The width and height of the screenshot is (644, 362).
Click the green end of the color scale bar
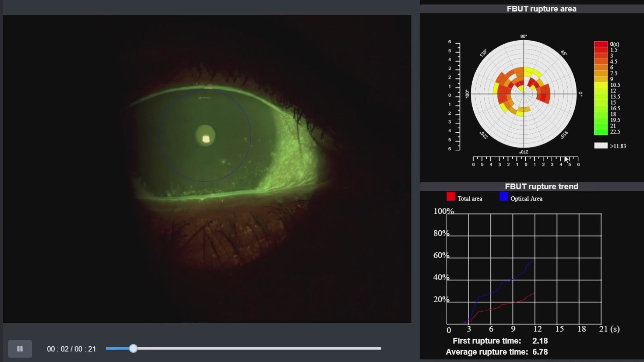600,132
